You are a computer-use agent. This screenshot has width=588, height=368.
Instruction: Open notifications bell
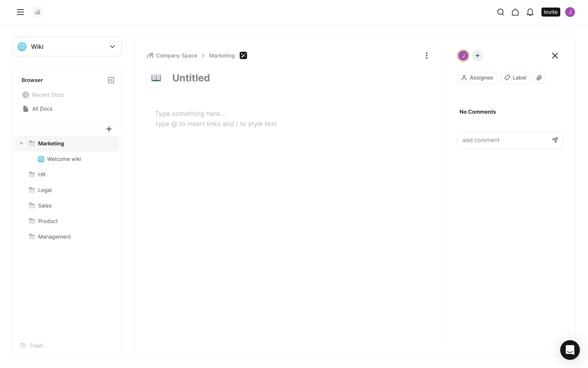(x=530, y=12)
